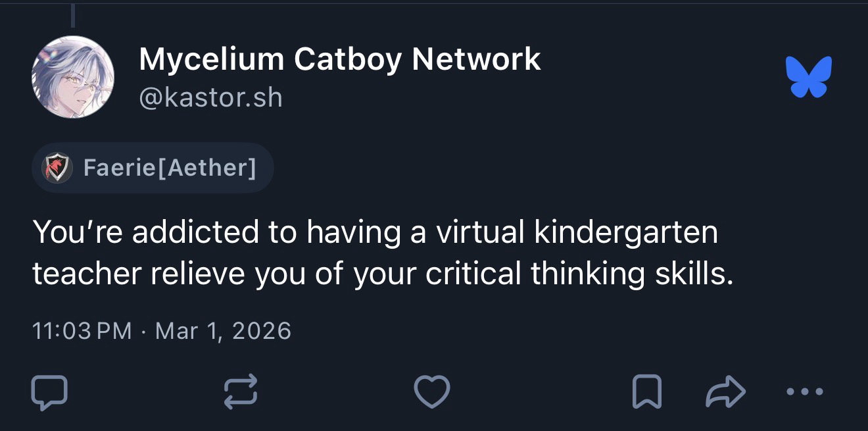This screenshot has height=431, width=868.
Task: Open the Faerie[Aether] label text
Action: pyautogui.click(x=170, y=168)
